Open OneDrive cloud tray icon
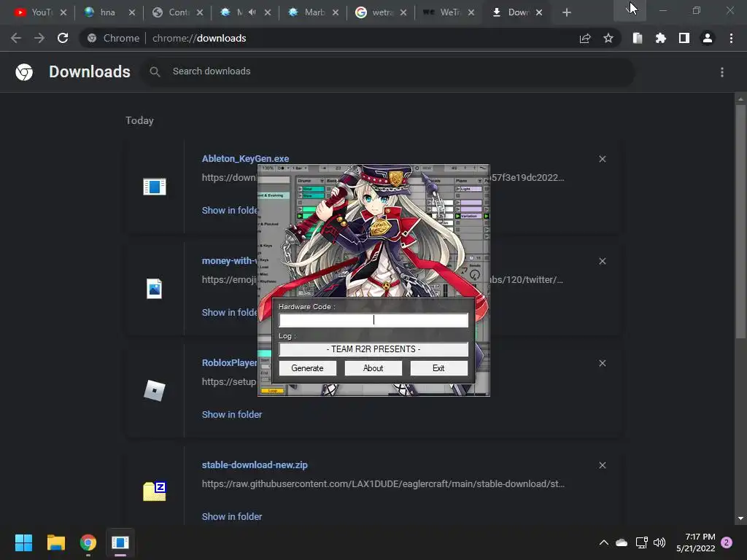Image resolution: width=747 pixels, height=560 pixels. click(622, 542)
